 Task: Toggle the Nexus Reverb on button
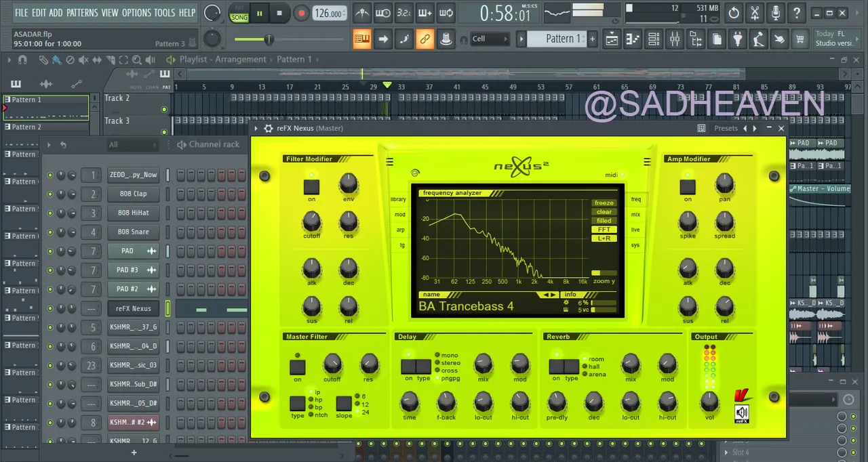click(556, 366)
